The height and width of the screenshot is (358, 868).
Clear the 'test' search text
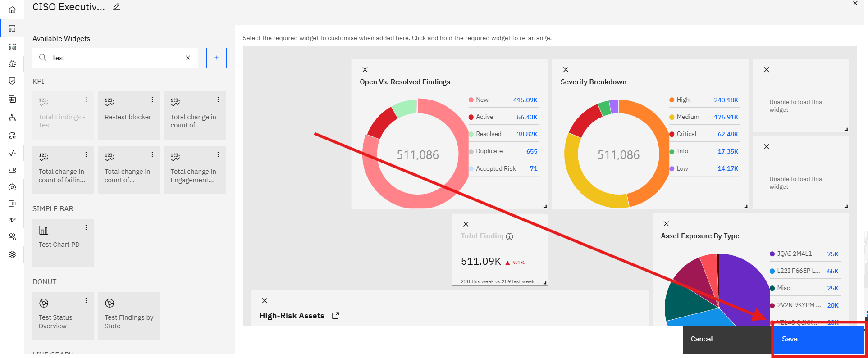coord(188,58)
